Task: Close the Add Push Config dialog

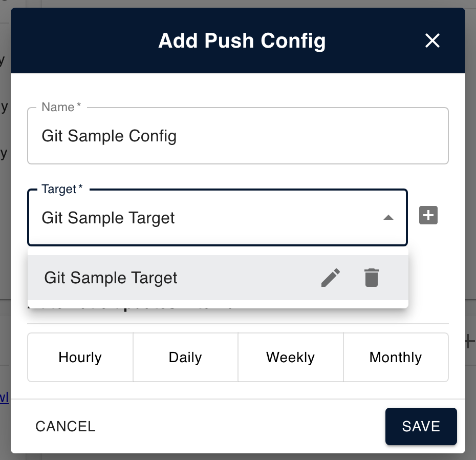Action: 432,40
